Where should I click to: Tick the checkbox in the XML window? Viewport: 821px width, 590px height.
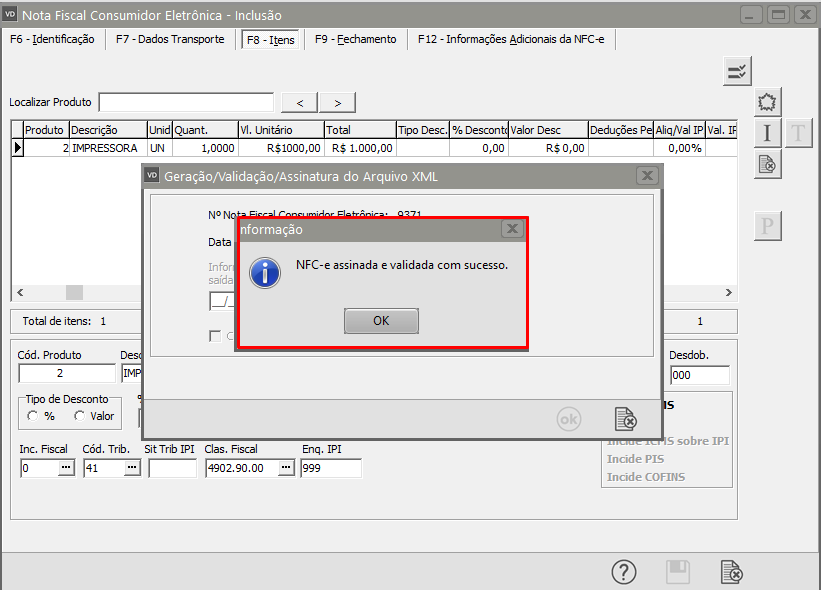click(215, 336)
